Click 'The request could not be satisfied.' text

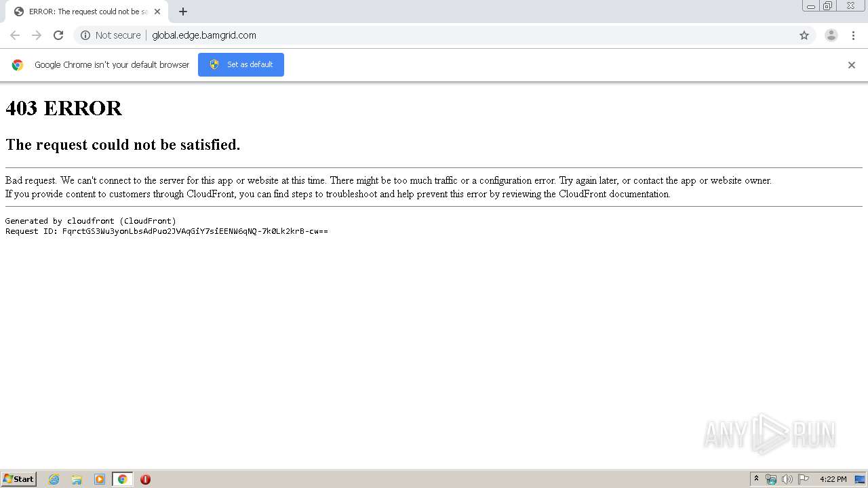[123, 144]
